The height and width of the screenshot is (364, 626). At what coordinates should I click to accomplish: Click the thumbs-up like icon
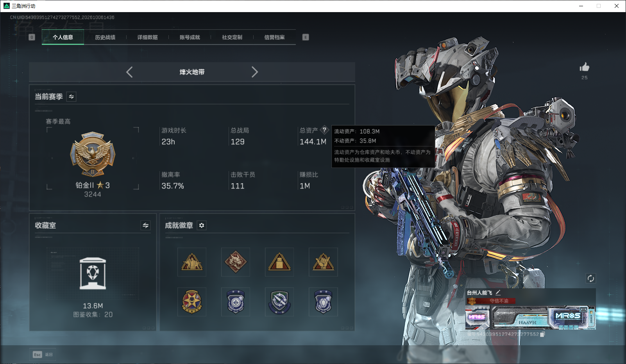coord(585,67)
